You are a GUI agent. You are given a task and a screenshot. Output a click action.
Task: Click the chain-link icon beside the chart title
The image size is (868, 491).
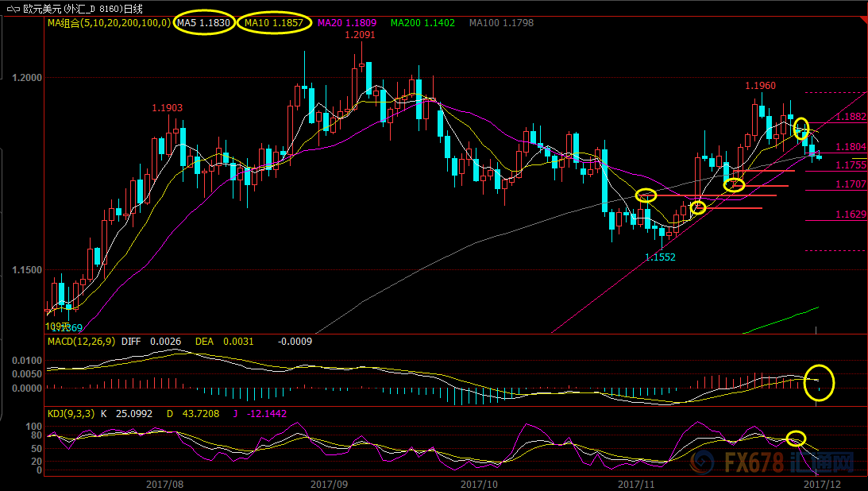click(14, 9)
